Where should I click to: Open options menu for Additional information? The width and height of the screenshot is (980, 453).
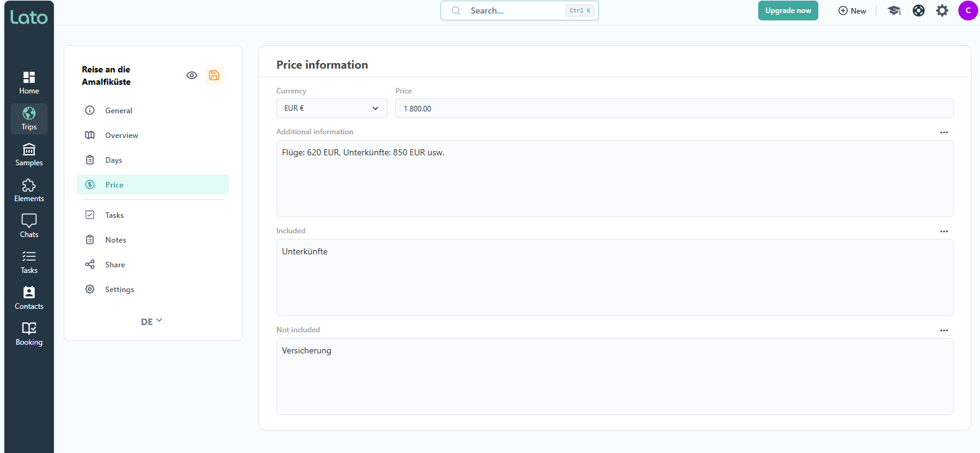(x=943, y=132)
